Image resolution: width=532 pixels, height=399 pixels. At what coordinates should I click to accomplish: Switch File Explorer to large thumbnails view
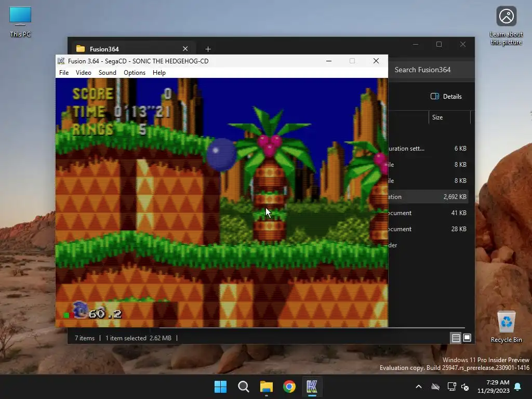pos(467,338)
